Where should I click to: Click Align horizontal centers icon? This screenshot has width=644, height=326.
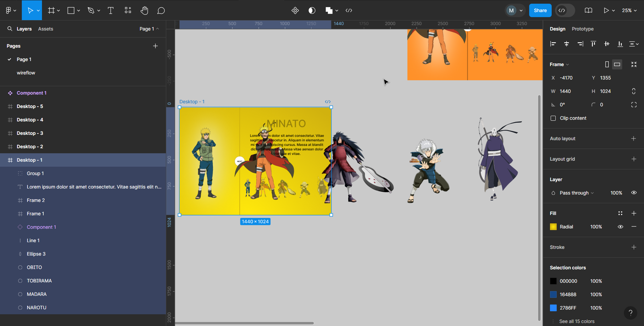566,44
